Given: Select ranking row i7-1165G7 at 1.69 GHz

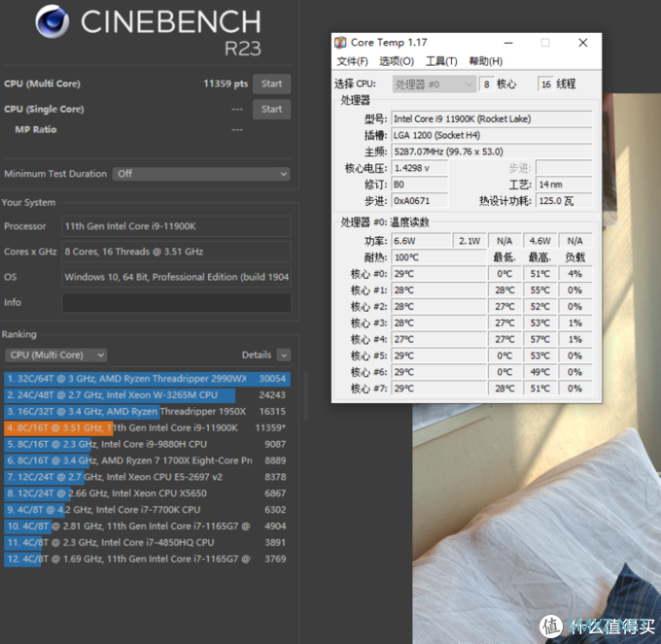Looking at the screenshot, I should (147, 559).
